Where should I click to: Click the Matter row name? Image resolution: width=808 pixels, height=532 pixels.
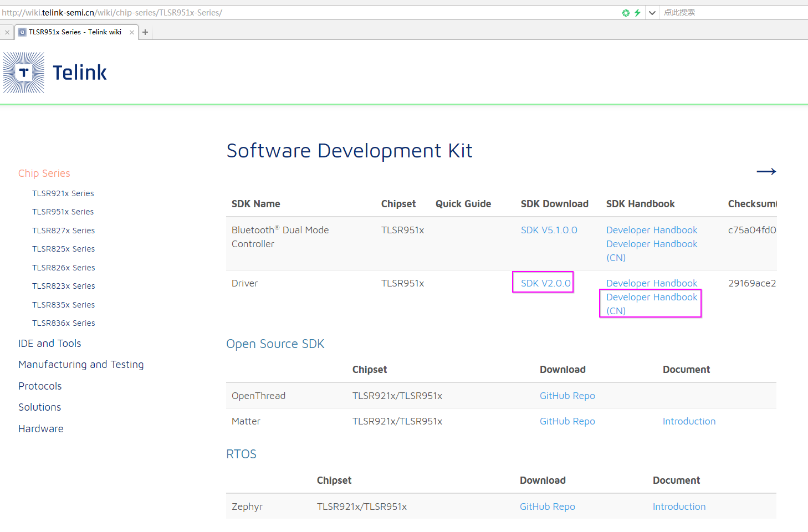(x=246, y=421)
